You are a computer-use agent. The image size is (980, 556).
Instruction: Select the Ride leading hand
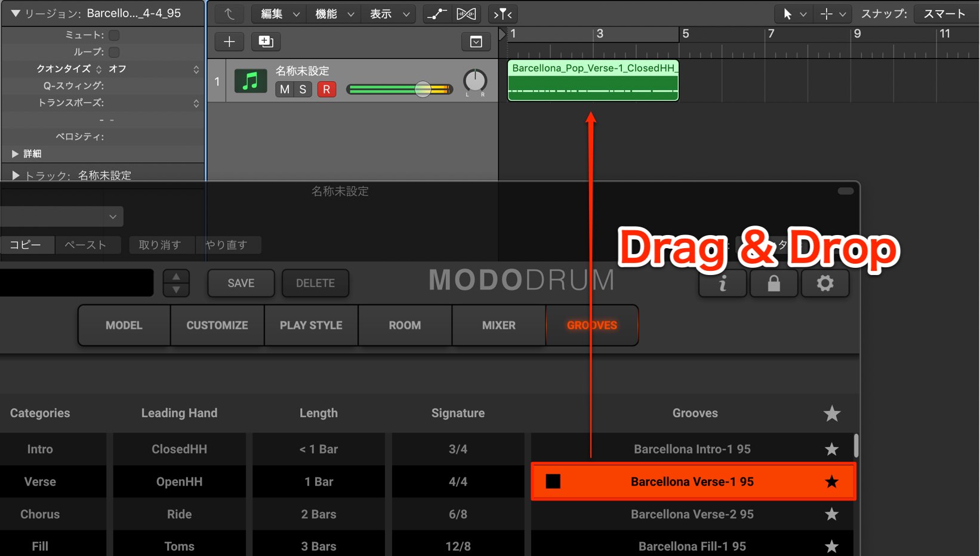pos(179,514)
